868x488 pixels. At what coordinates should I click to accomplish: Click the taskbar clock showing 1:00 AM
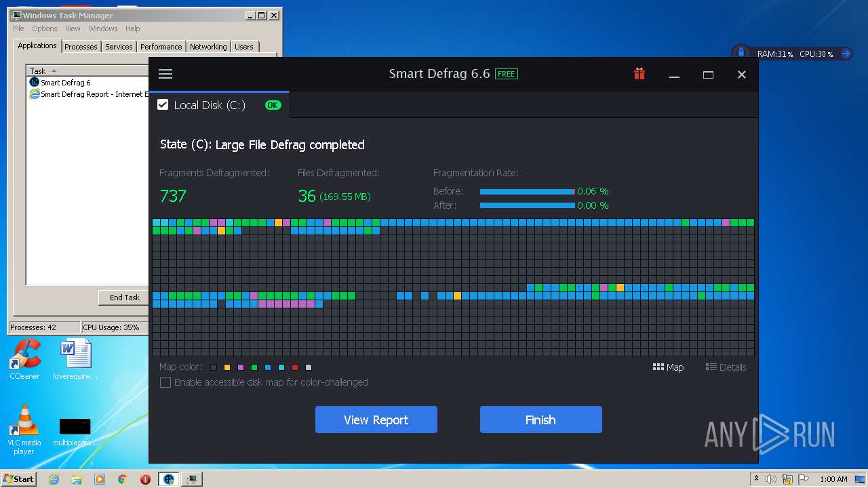coord(833,479)
